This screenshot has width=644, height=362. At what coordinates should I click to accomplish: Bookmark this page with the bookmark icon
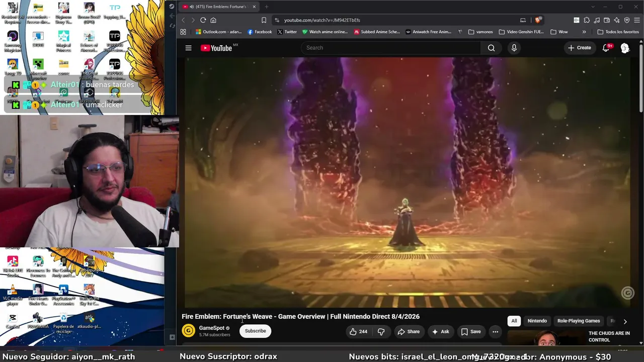[264, 20]
